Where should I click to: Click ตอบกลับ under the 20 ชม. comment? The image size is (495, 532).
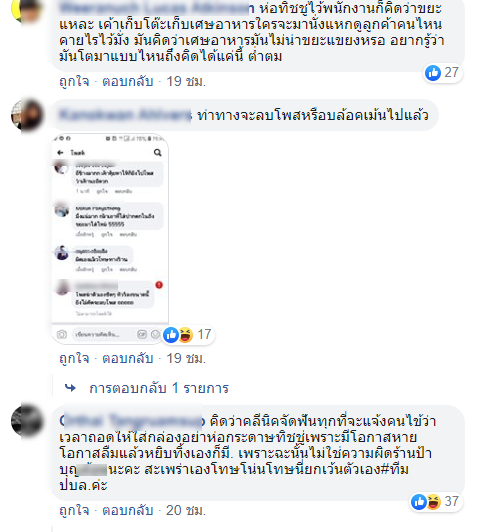(x=128, y=510)
